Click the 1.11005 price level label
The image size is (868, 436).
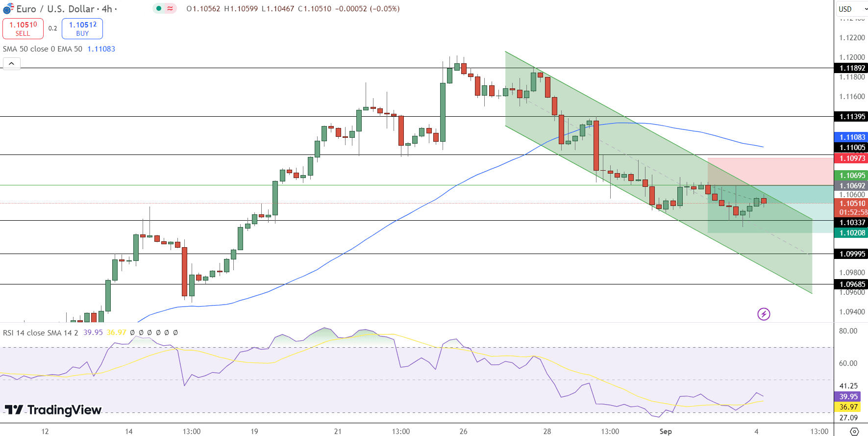(851, 148)
